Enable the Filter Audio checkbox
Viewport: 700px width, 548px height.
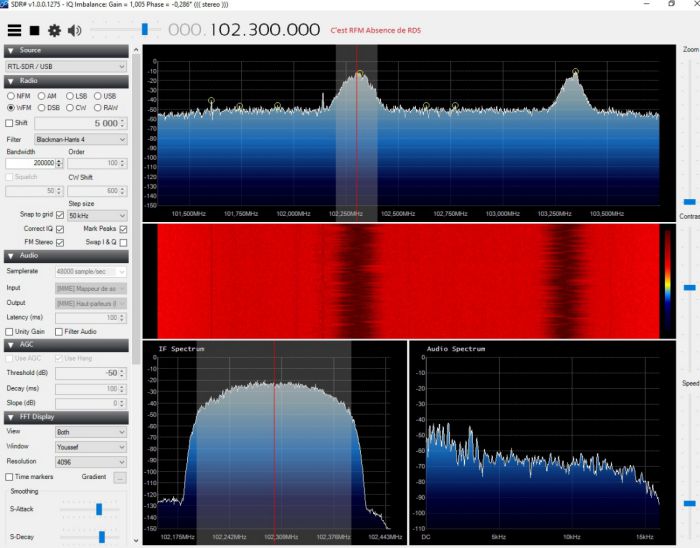tap(58, 332)
